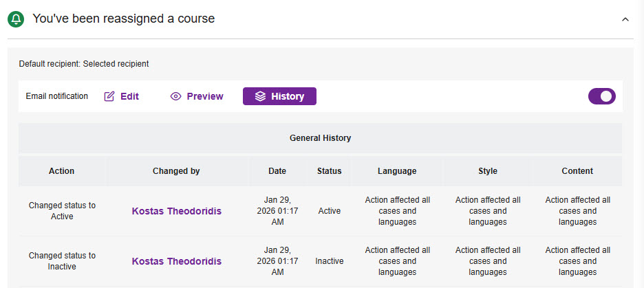Viewport: 644px width, 288px height.
Task: Click the Preview eye icon
Action: tap(175, 96)
